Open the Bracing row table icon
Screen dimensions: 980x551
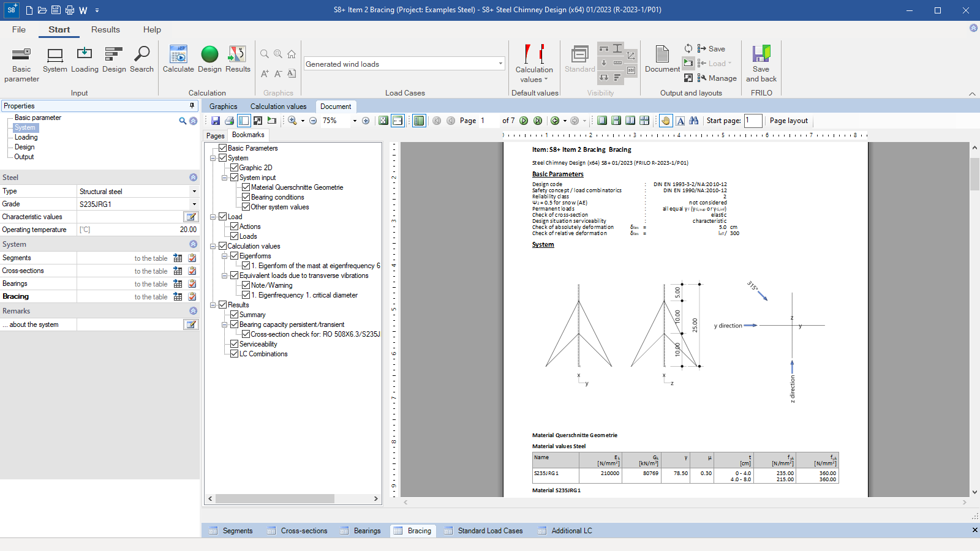pos(178,296)
